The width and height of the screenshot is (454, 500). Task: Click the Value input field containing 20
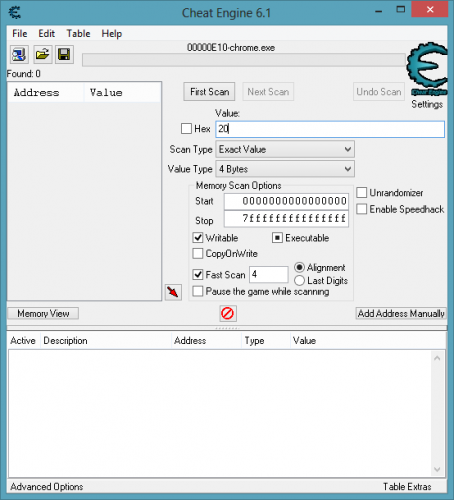coord(330,129)
